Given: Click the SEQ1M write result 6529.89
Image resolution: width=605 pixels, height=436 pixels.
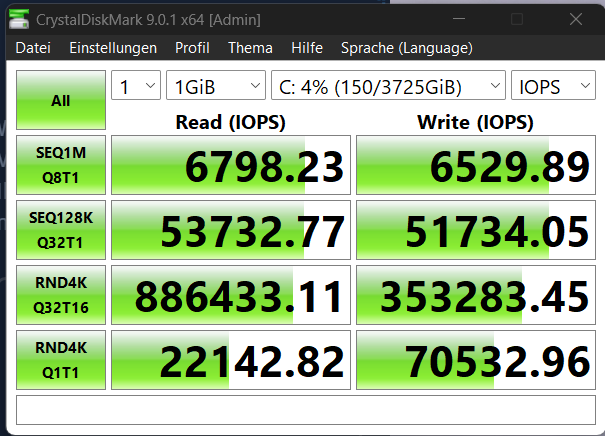Looking at the screenshot, I should (476, 165).
